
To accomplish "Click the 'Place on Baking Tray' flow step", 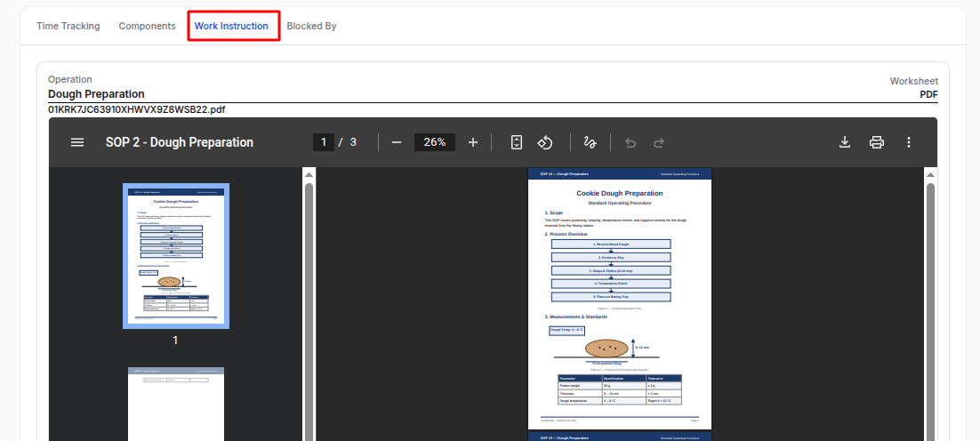I will pos(611,297).
